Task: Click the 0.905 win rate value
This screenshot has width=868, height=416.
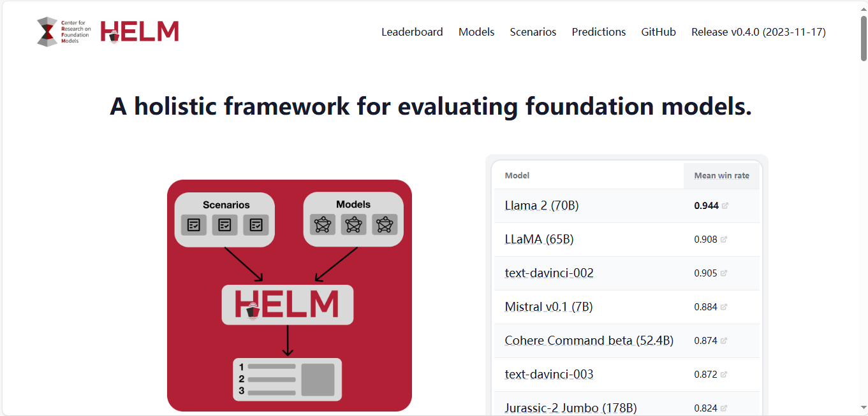Action: pos(705,273)
